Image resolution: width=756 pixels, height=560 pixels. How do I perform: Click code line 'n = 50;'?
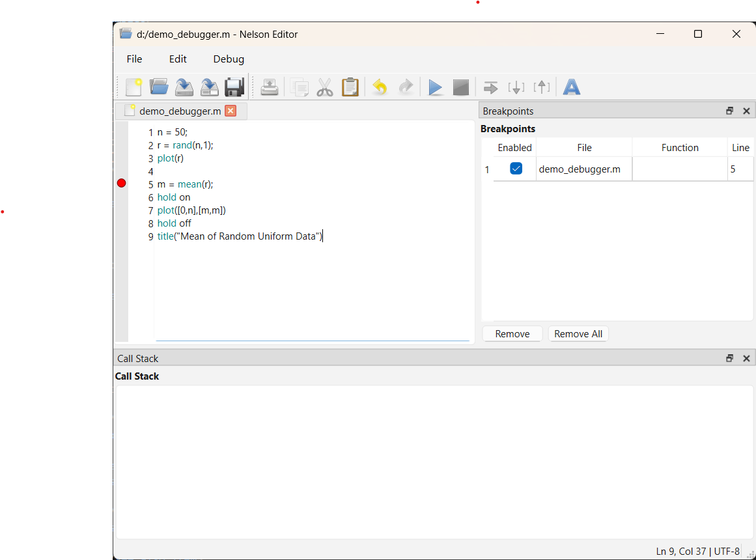[172, 132]
